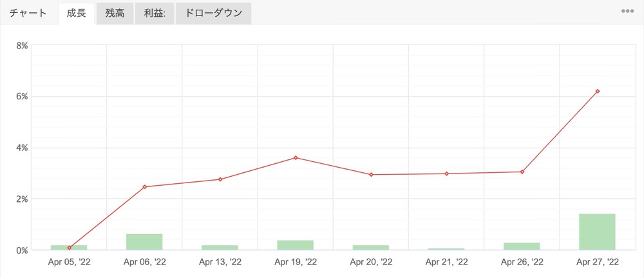Click the green bar for Apr 06
The height and width of the screenshot is (278, 644).
[144, 242]
